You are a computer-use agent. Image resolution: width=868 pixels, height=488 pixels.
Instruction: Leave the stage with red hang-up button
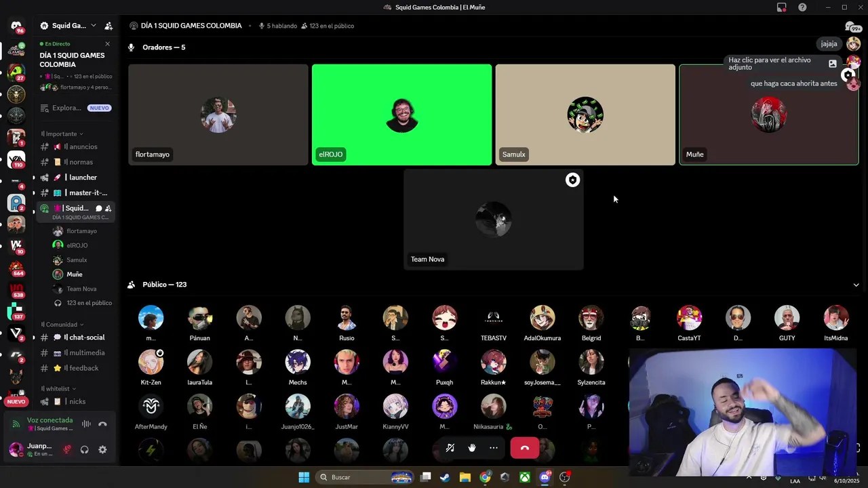pyautogui.click(x=524, y=448)
